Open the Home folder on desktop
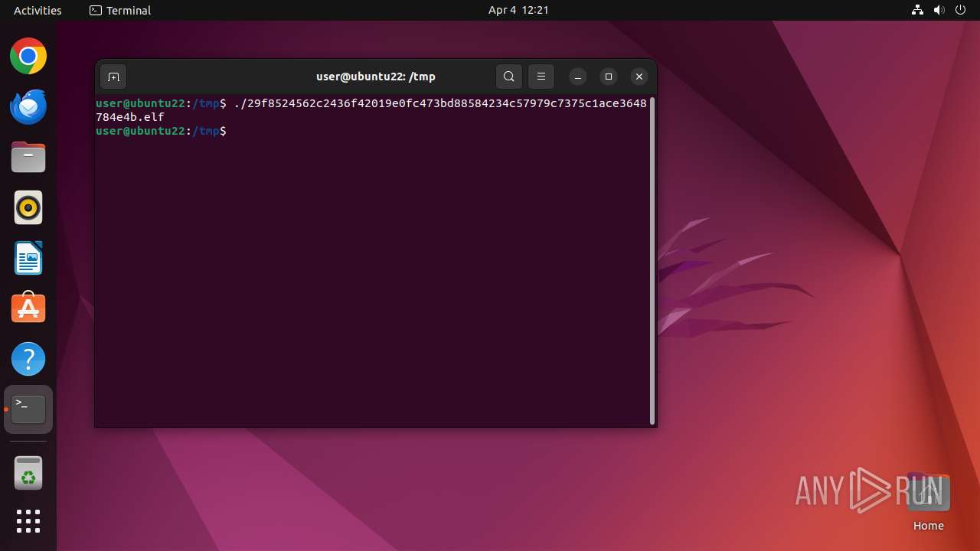 (x=928, y=502)
